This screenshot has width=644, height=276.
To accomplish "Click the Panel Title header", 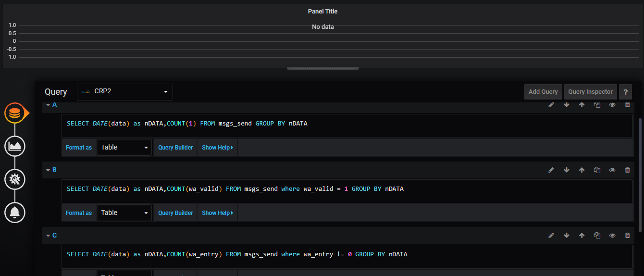I will 322,12.
